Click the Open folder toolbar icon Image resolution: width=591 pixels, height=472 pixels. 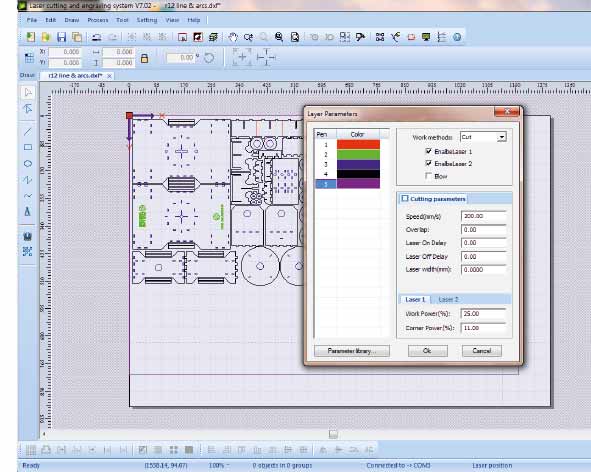[x=46, y=37]
